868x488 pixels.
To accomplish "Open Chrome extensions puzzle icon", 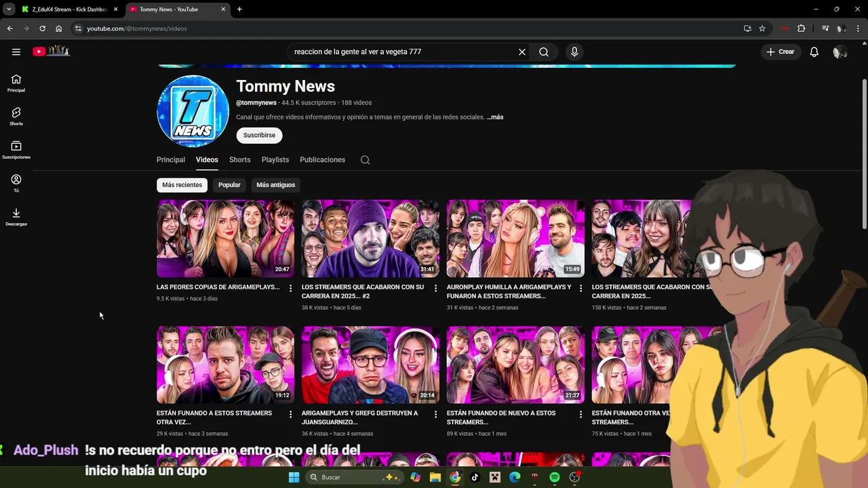I will pos(802,28).
